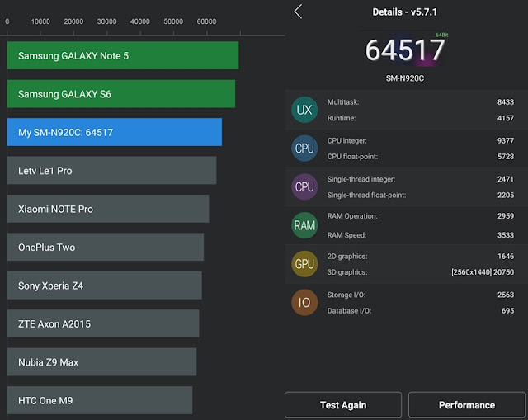Tap the total score 64517
528x420 pixels.
405,50
